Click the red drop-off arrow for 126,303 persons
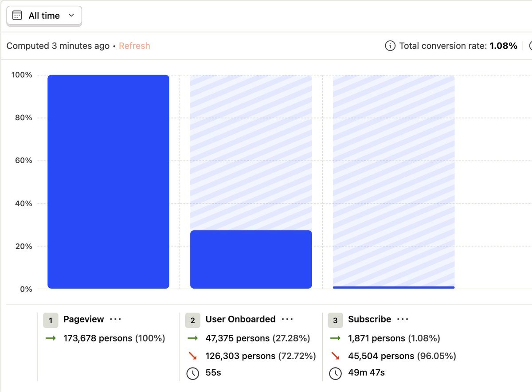 coord(192,356)
